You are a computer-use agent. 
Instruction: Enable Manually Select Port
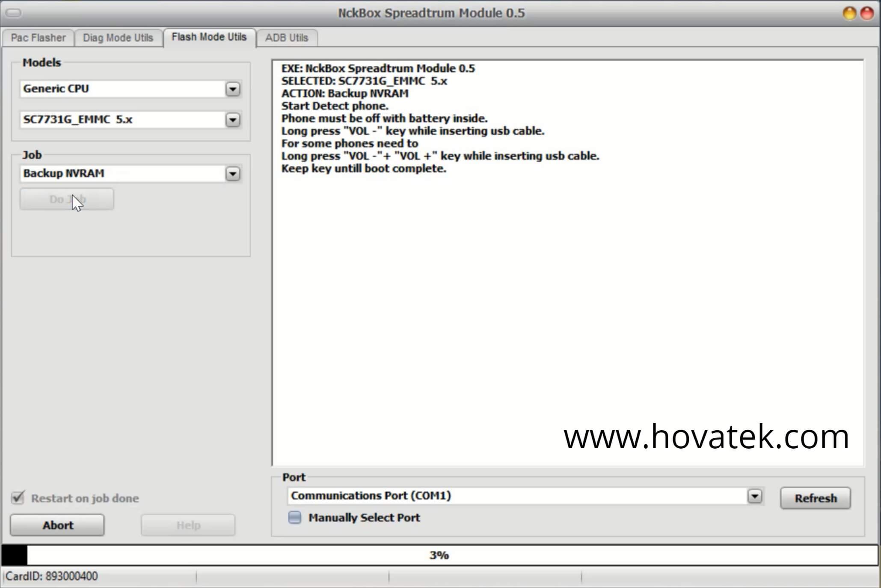[x=294, y=517]
